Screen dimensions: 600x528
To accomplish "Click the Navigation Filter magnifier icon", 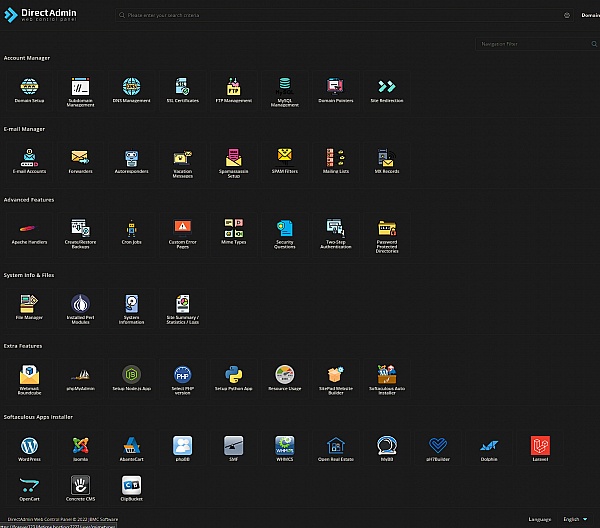I will coord(594,44).
